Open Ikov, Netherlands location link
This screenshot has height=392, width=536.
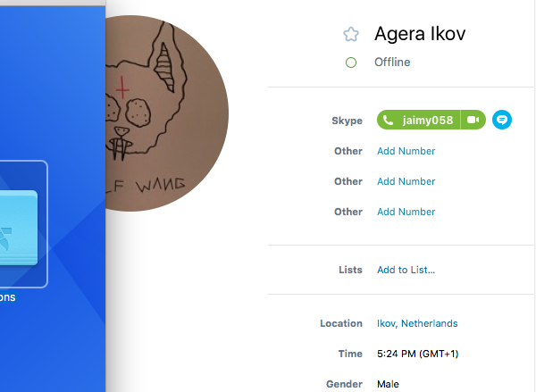417,323
